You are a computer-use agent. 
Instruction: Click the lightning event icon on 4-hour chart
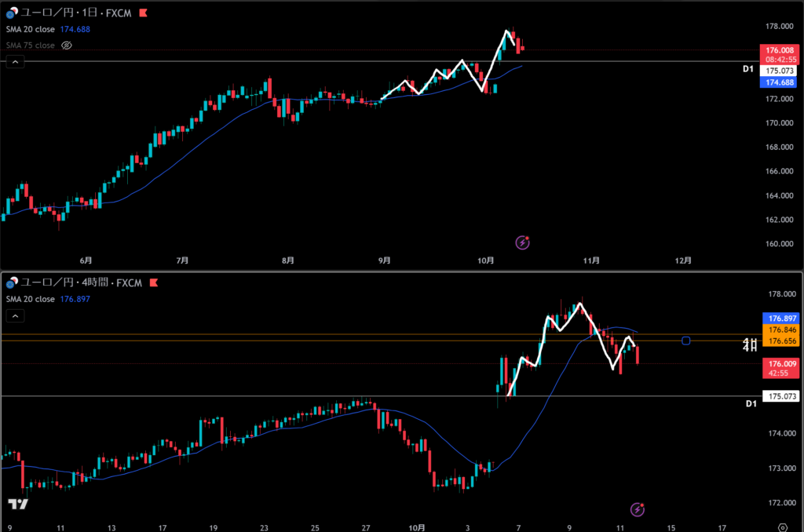[637, 510]
